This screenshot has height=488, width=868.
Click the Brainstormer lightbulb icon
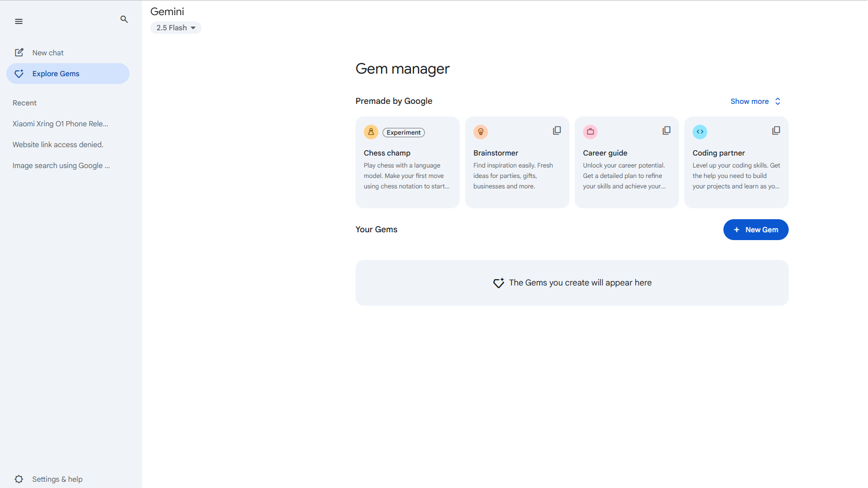(481, 132)
